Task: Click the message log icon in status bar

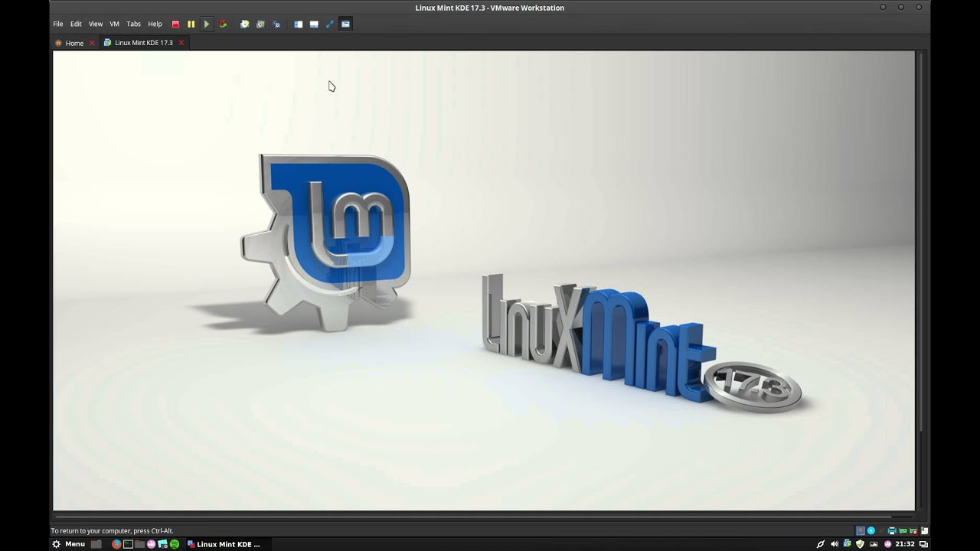Action: 924,530
